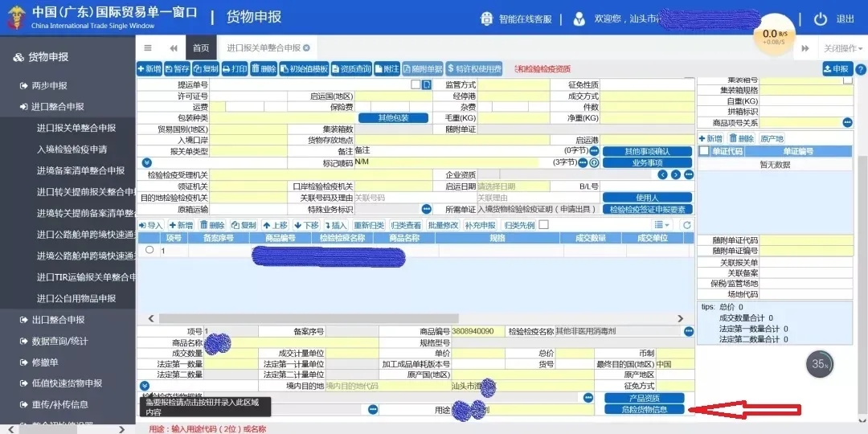Tick the 归类先例 checkbox

click(544, 225)
